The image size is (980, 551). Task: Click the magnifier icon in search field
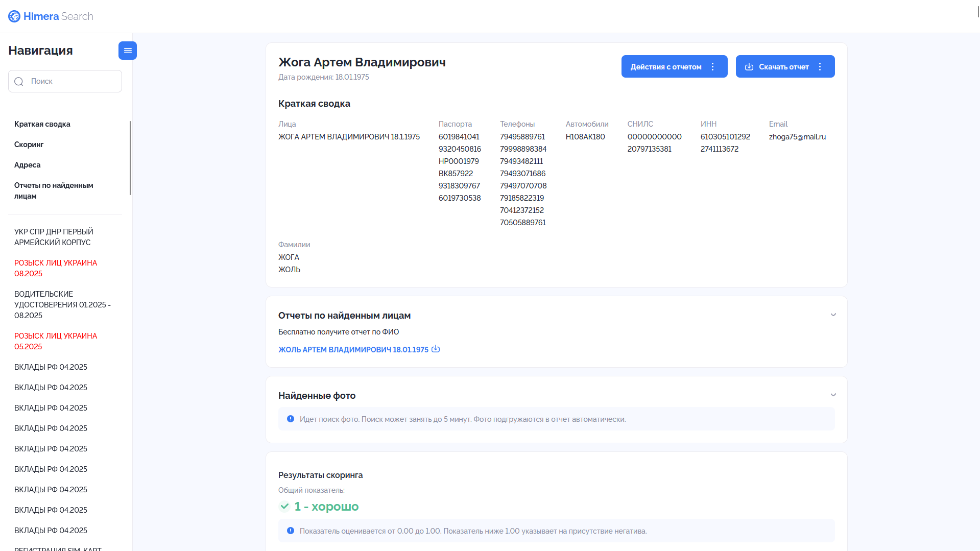(x=19, y=82)
